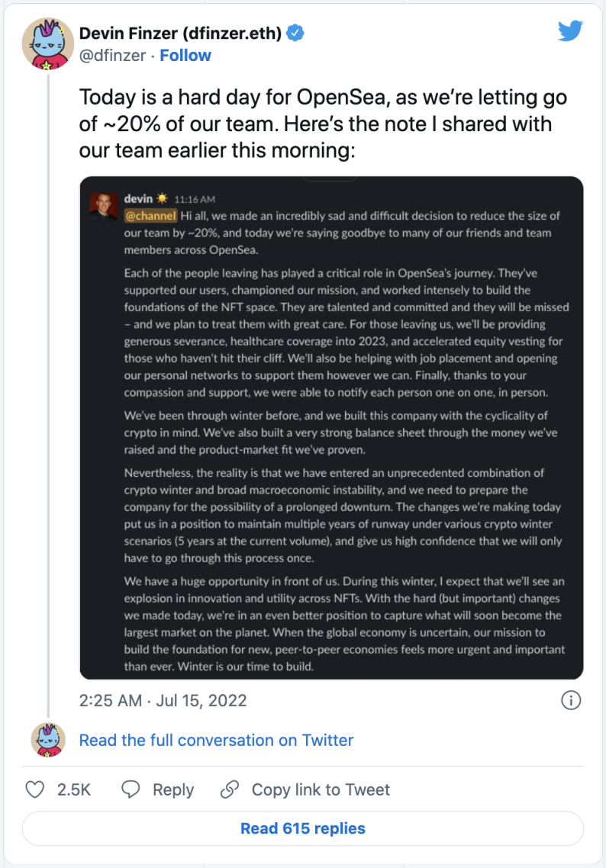Click the Reply text label

(x=173, y=790)
